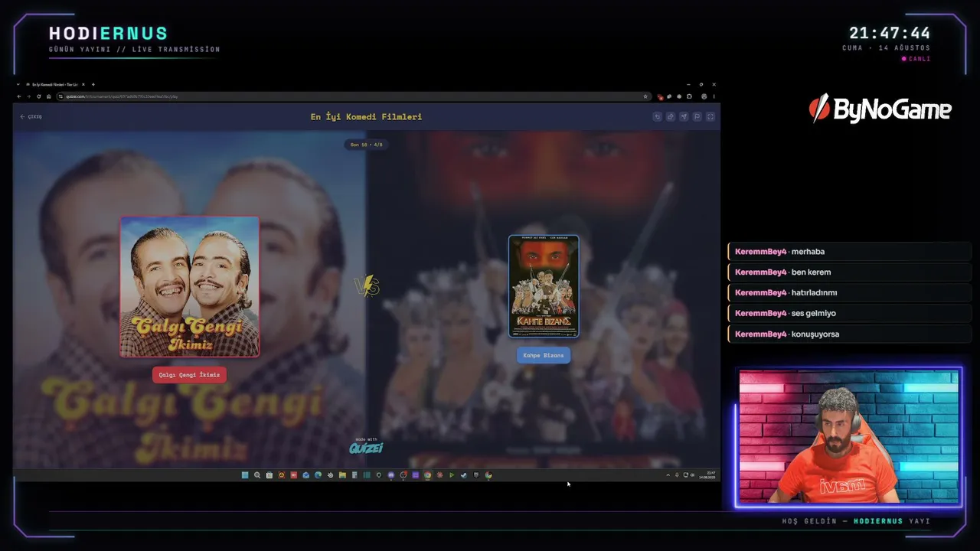980x551 pixels.
Task: Toggle fullscreen mode for the quiz
Action: click(710, 117)
